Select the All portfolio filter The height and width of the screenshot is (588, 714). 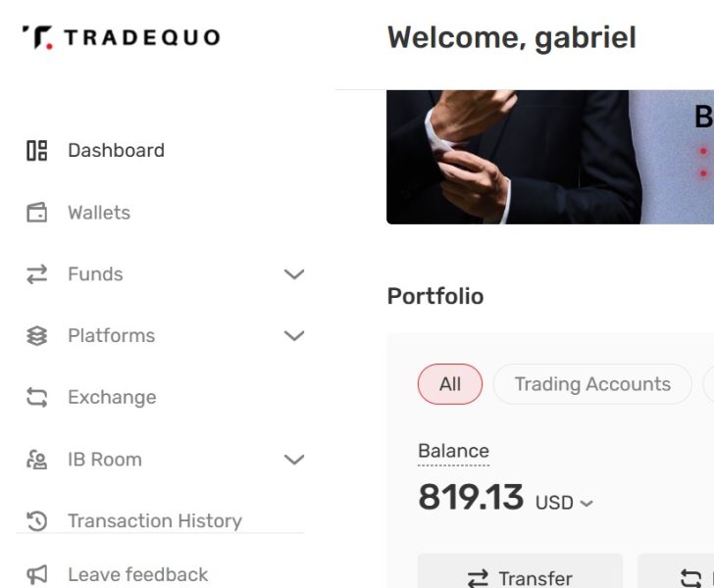tap(450, 384)
